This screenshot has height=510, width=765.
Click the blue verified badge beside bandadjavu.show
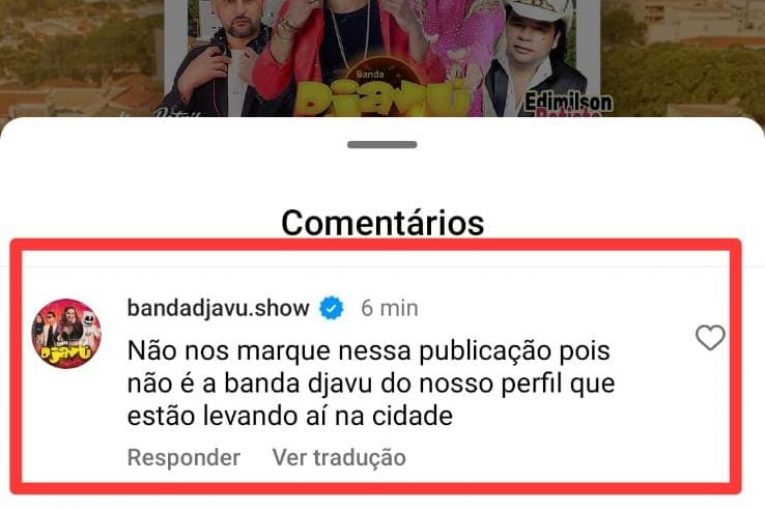[x=331, y=308]
